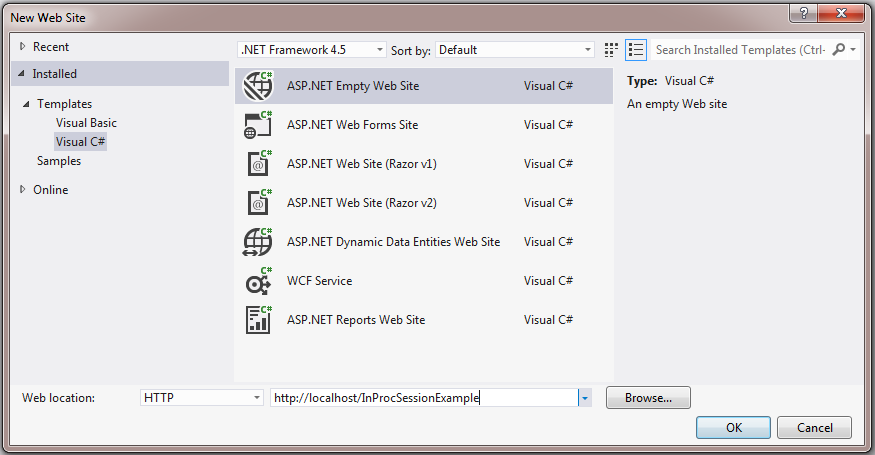The width and height of the screenshot is (875, 455).
Task: Expand the Recent section
Action: click(x=23, y=47)
